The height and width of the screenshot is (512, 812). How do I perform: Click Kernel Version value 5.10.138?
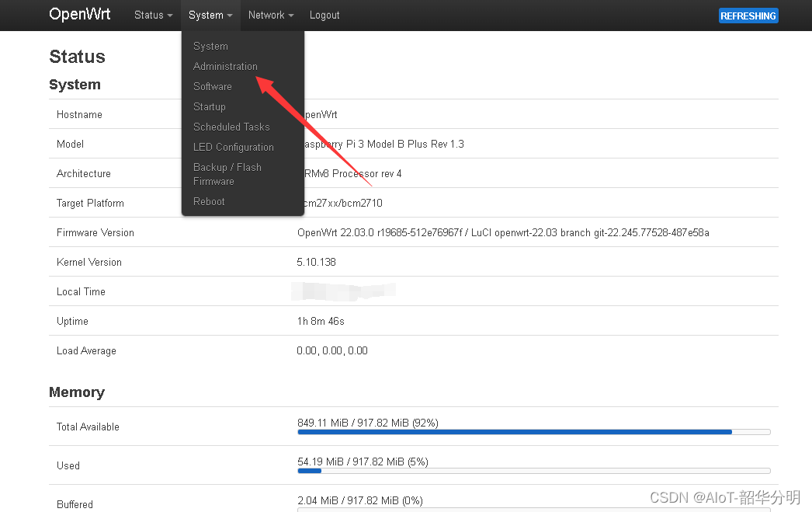click(x=317, y=263)
